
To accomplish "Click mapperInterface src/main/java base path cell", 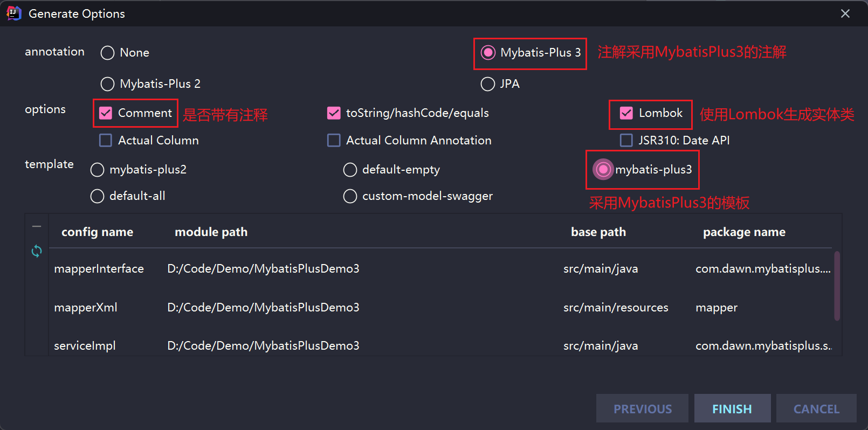I will [601, 269].
